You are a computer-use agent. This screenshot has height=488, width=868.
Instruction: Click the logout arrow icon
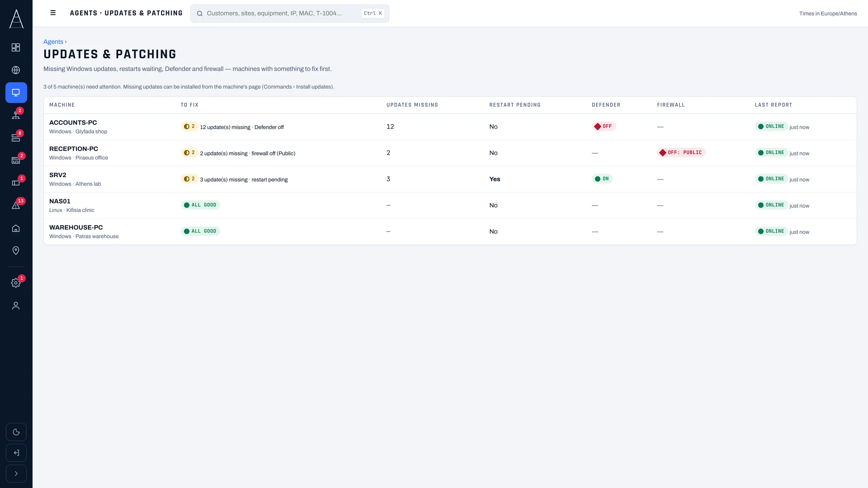pos(16,453)
